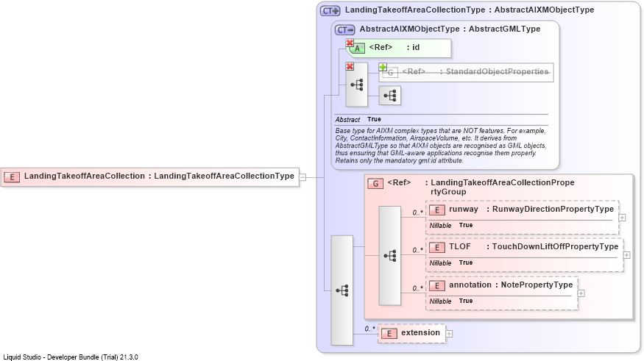
Task: Expand the TLOF element
Action: (x=627, y=255)
